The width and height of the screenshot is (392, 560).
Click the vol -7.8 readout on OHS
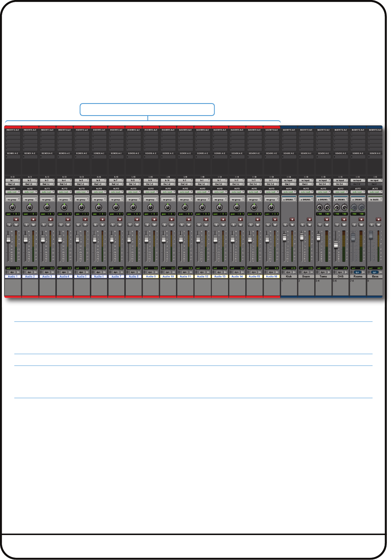pos(340,268)
